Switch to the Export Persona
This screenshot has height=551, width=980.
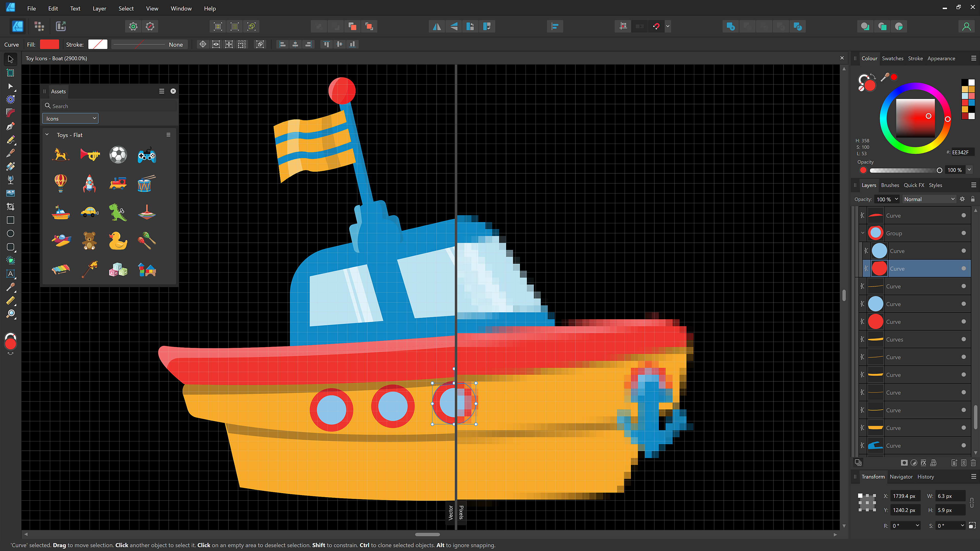click(61, 26)
